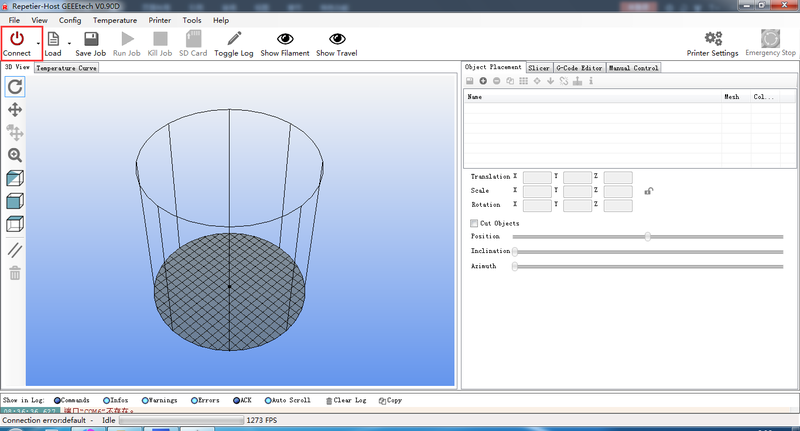Select the move viewpoint tool
Viewport: 800px width, 431px height.
click(15, 110)
